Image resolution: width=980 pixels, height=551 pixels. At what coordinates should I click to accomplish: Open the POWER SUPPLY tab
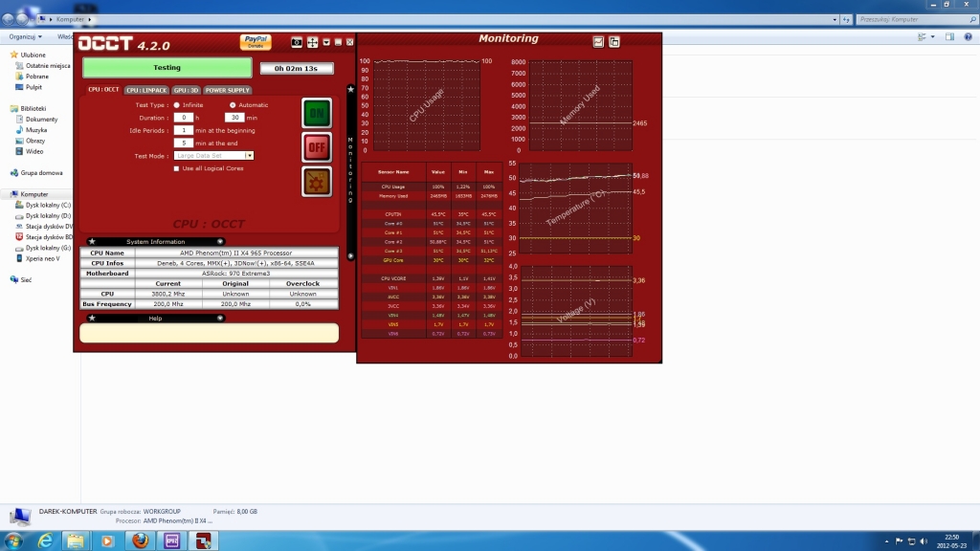pos(228,90)
